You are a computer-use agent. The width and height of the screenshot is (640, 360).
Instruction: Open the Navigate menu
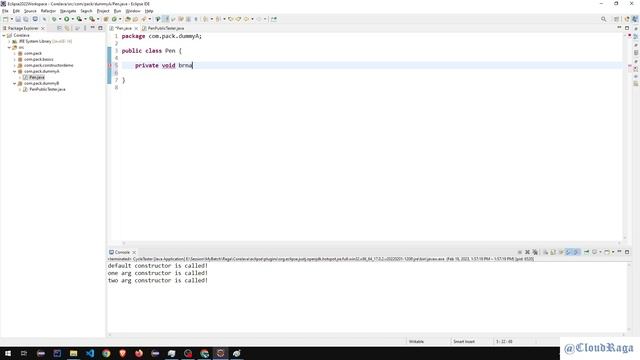[x=68, y=11]
